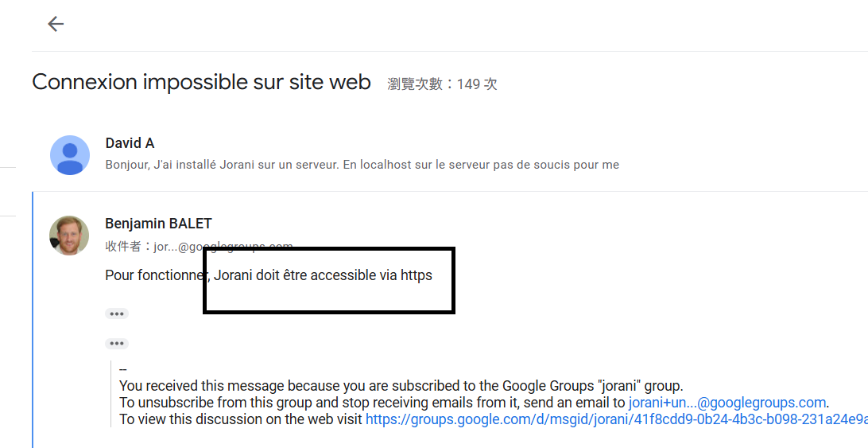Click the sender name Benjamin BALET
This screenshot has width=868, height=448.
[158, 224]
